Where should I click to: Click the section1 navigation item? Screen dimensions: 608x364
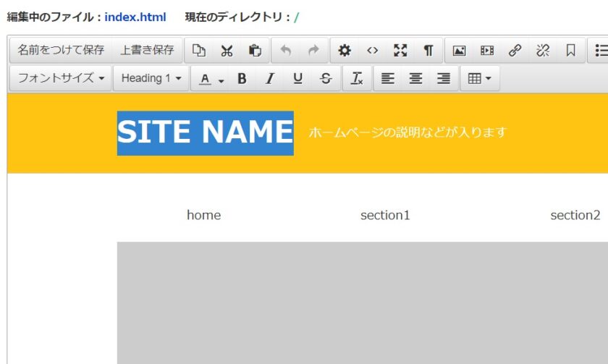(385, 215)
